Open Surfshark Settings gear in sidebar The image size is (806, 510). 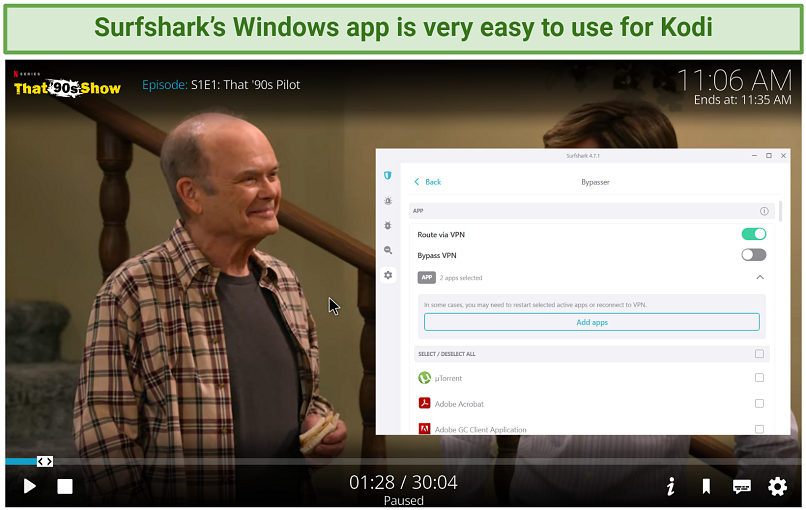tap(388, 275)
